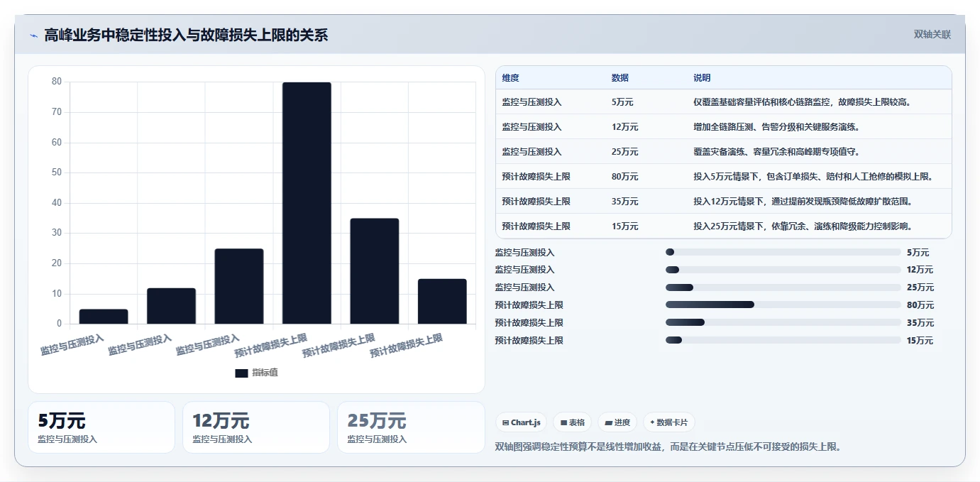Toggle the 指标值 legend swatch
Screen dimensions: 980x482
[241, 373]
